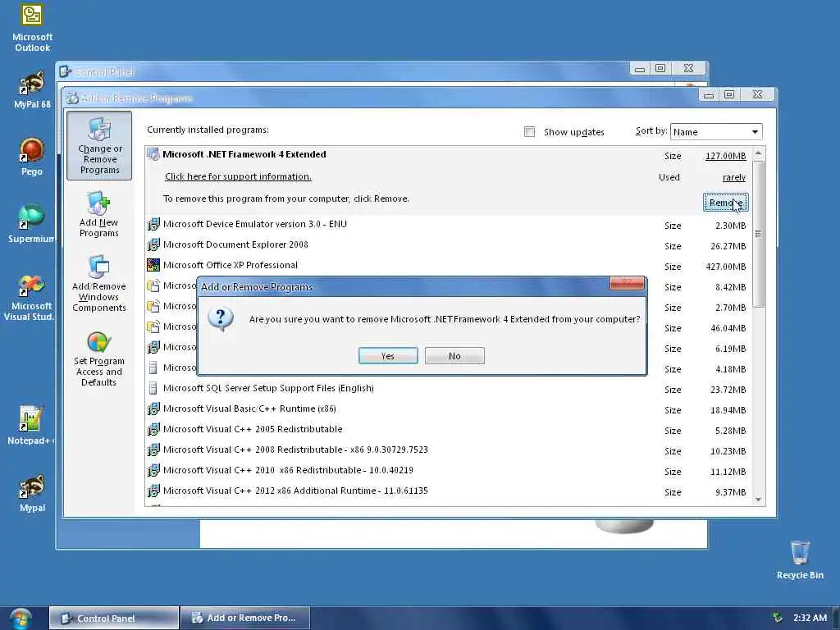
Task: Open the Sort by Name dropdown
Action: point(715,132)
